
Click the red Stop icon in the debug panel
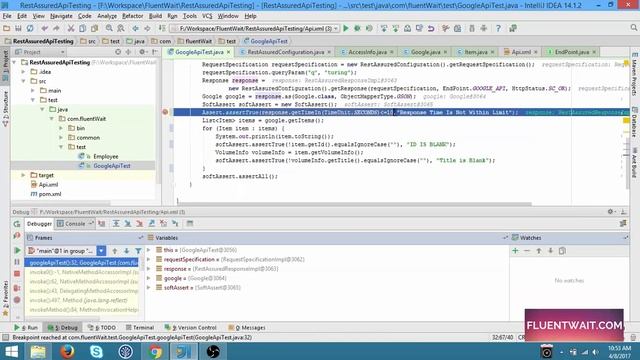pos(17,273)
